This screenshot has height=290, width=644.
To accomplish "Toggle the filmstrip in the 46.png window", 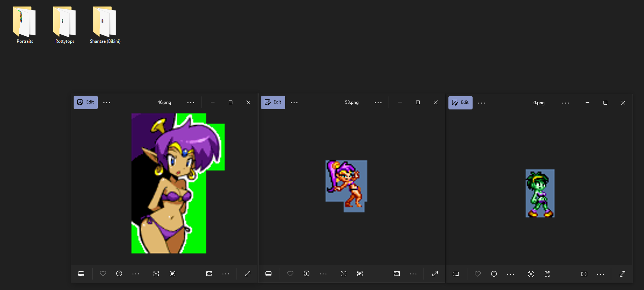I will pyautogui.click(x=81, y=274).
